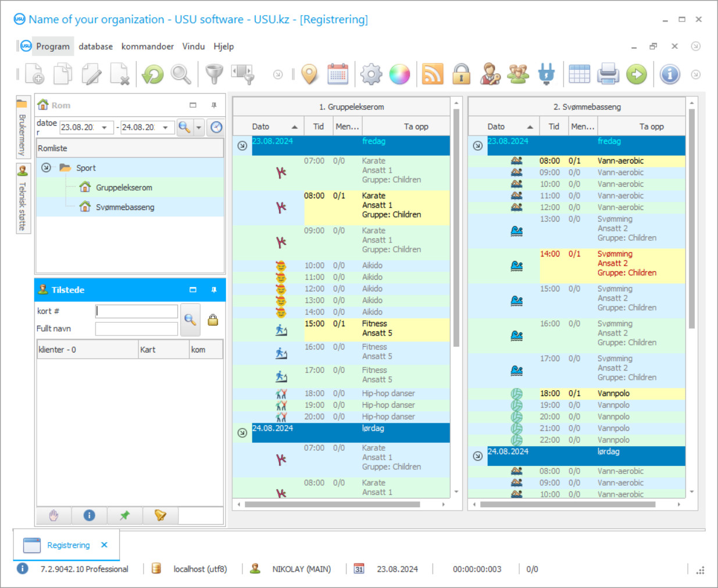Click the green right-arrow toolbar icon

(x=637, y=74)
